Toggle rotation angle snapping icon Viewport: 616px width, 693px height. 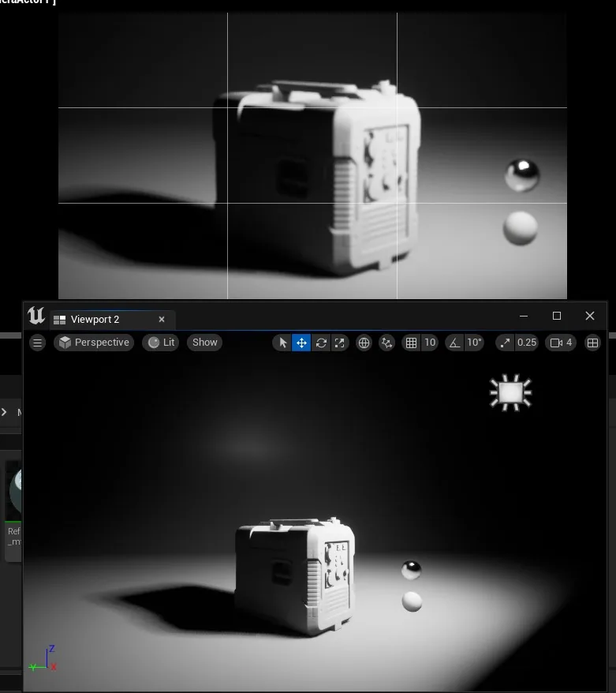pyautogui.click(x=454, y=343)
